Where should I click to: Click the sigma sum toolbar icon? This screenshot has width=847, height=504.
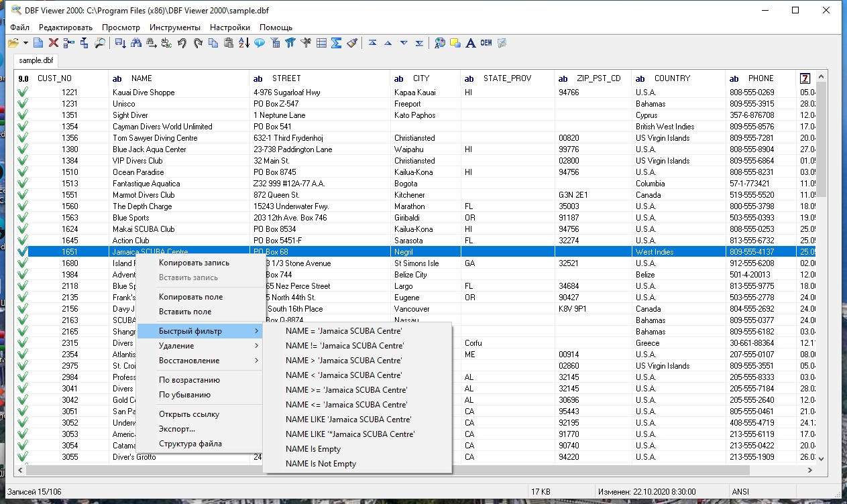coord(337,43)
